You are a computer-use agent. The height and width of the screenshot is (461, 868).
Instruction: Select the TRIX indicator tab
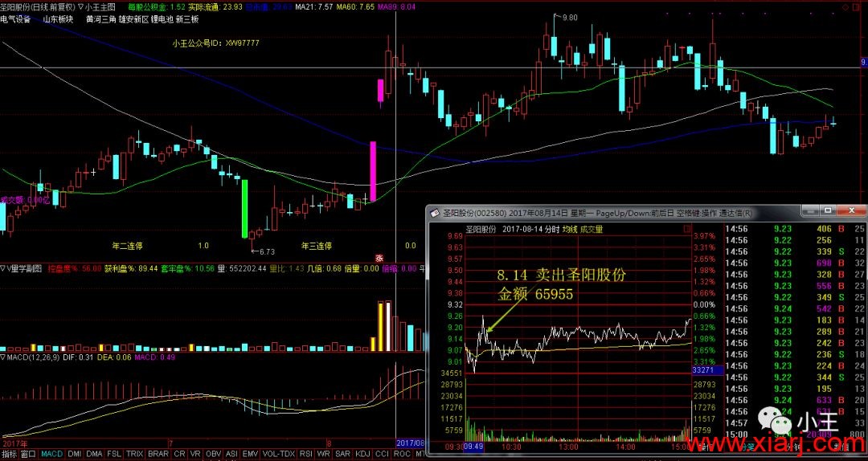click(x=134, y=454)
